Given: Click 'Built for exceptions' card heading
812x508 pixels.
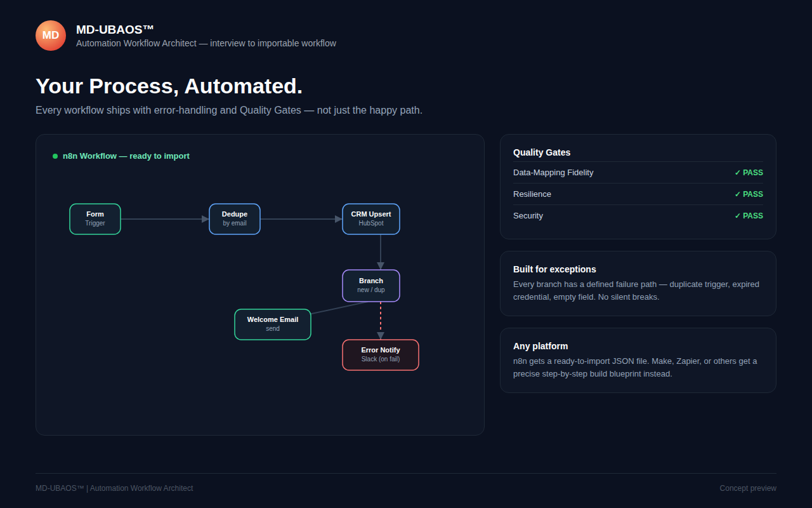Looking at the screenshot, I should tap(554, 269).
